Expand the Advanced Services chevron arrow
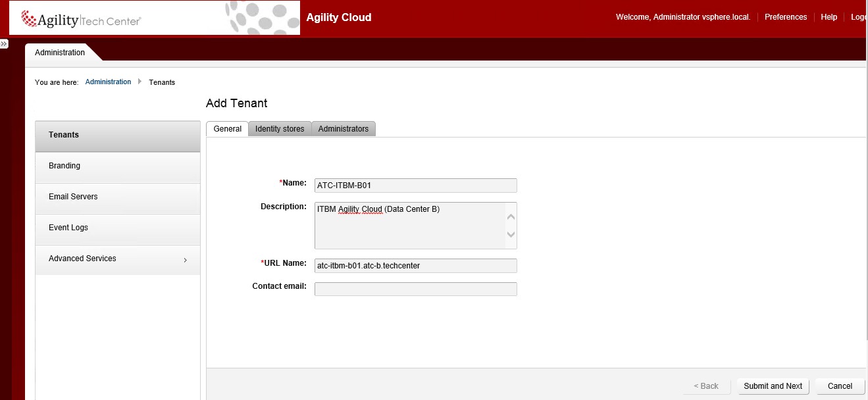This screenshot has width=868, height=400. [185, 260]
